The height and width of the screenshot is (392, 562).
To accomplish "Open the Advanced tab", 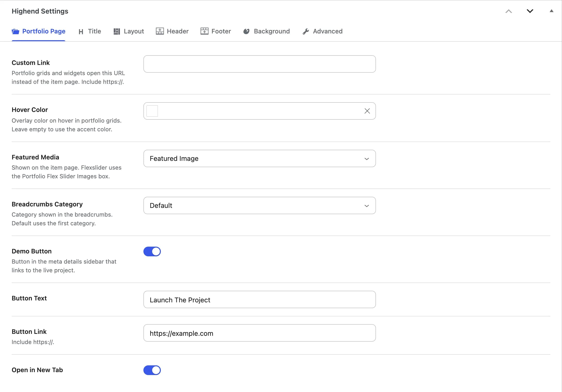I will (x=322, y=31).
